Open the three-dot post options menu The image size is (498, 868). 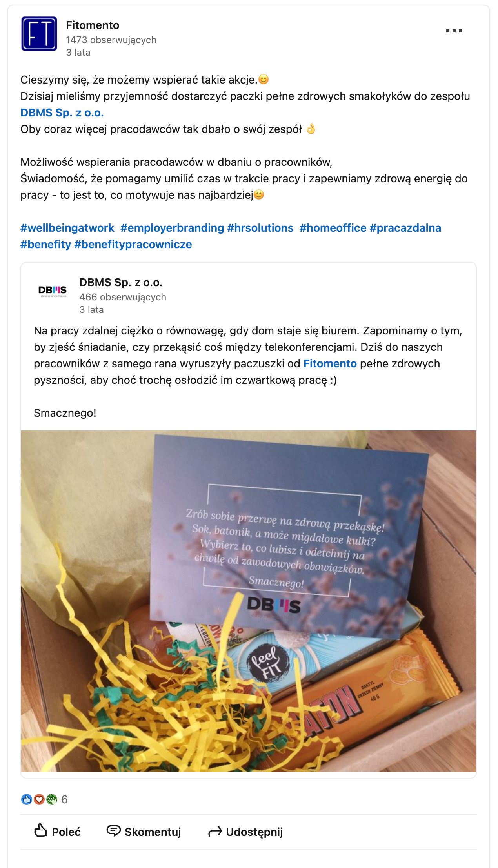(454, 31)
